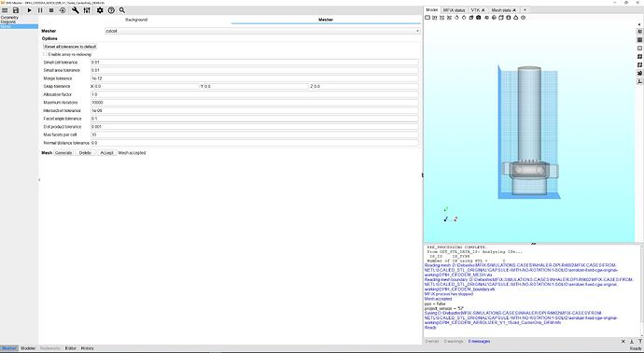
Task: Click Reset all tolerances to default
Action: (x=70, y=47)
